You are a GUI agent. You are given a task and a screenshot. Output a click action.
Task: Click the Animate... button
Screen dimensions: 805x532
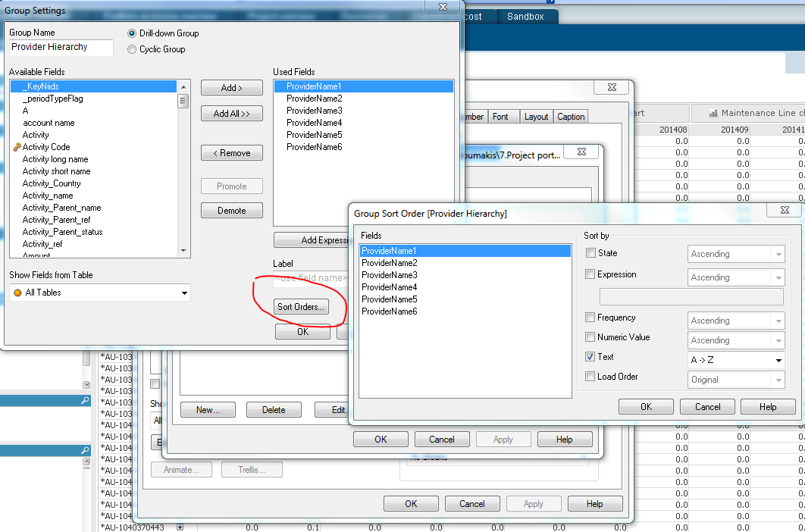point(181,470)
